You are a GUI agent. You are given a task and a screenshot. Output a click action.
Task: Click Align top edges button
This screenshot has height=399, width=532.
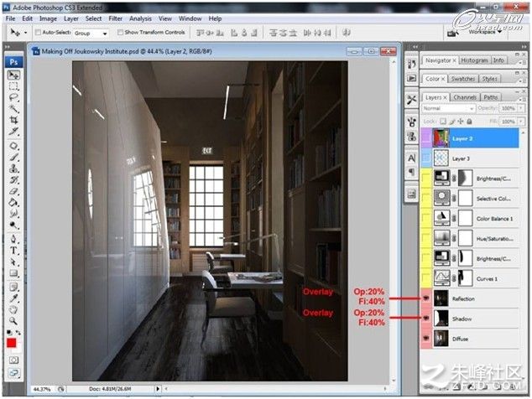[x=201, y=33]
